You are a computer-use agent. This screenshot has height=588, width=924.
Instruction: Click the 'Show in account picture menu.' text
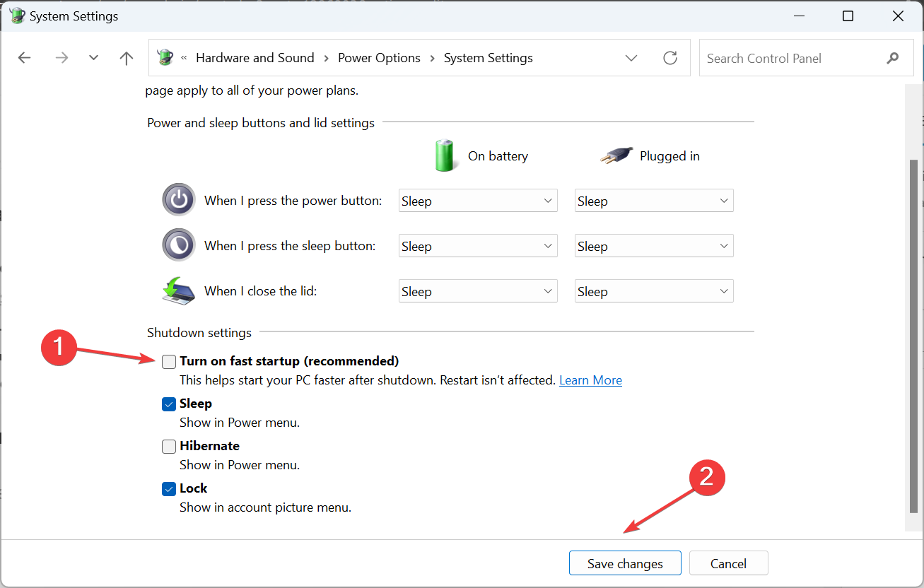pyautogui.click(x=265, y=507)
